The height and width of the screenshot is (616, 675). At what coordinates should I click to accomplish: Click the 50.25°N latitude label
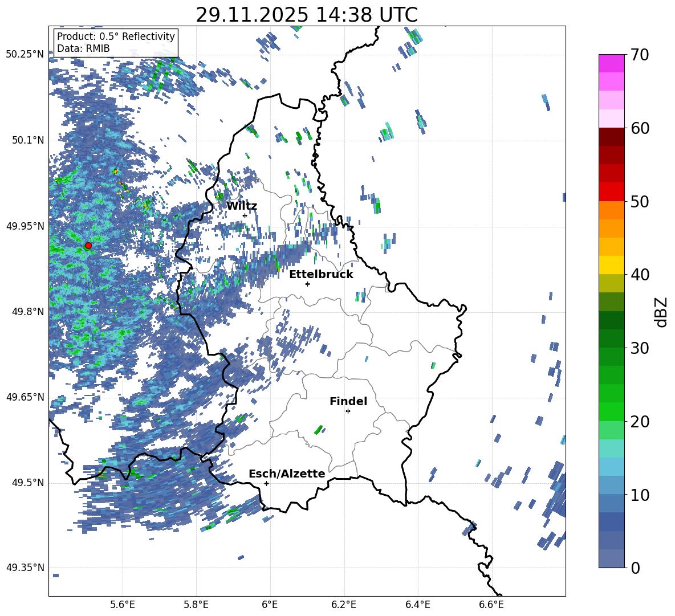tap(25, 55)
